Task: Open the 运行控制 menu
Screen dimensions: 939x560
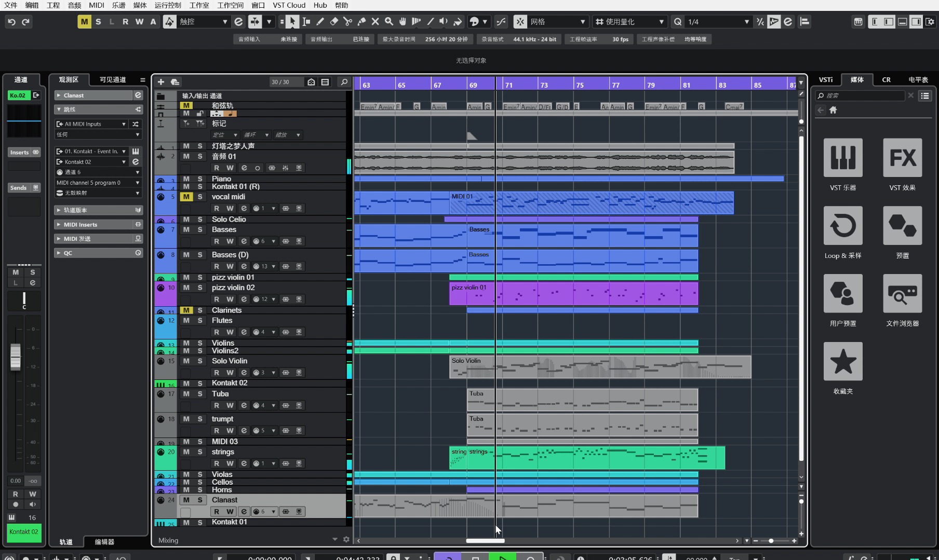Action: (168, 5)
